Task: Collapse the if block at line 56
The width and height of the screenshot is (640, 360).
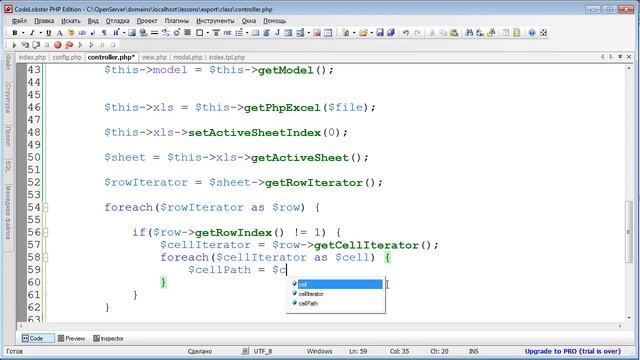Action: click(x=45, y=233)
